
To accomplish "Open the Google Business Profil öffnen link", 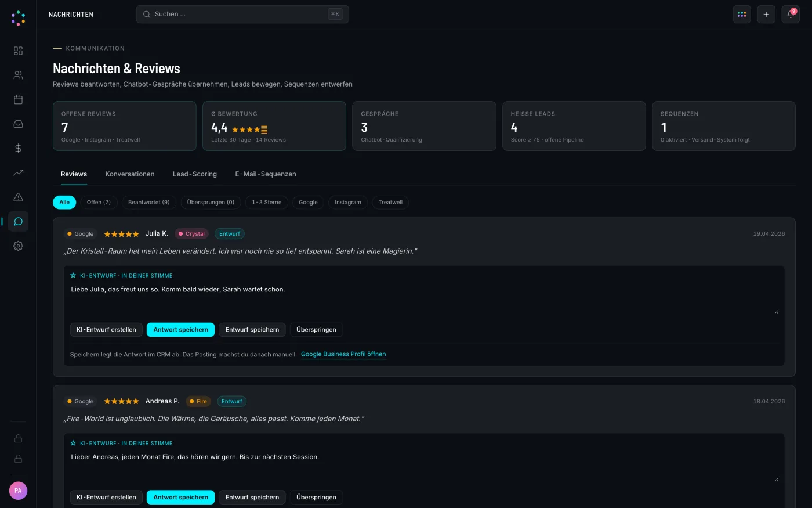I will [x=343, y=354].
